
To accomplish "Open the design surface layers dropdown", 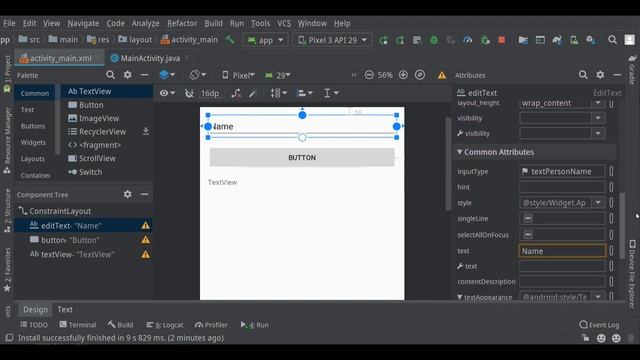I will coord(167,75).
